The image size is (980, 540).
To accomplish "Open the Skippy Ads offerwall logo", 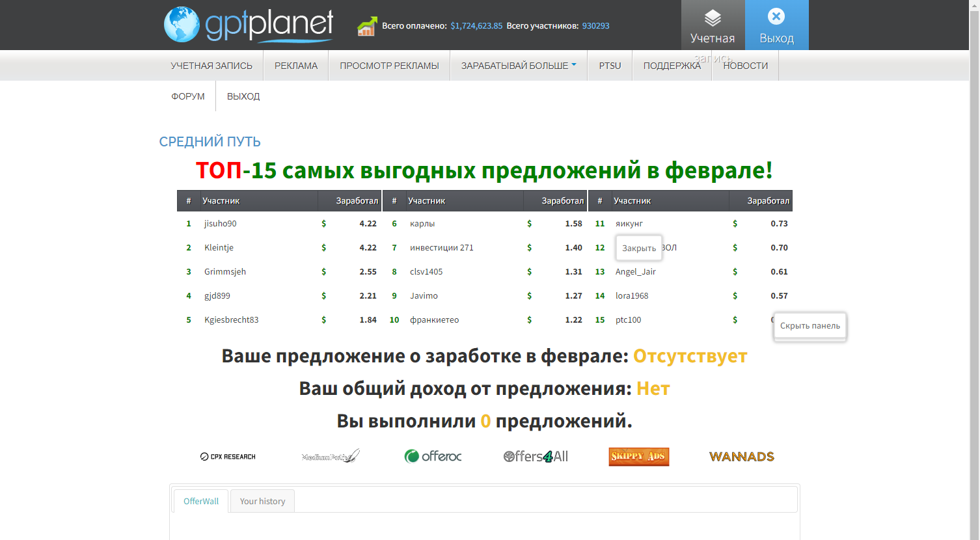I will [639, 457].
